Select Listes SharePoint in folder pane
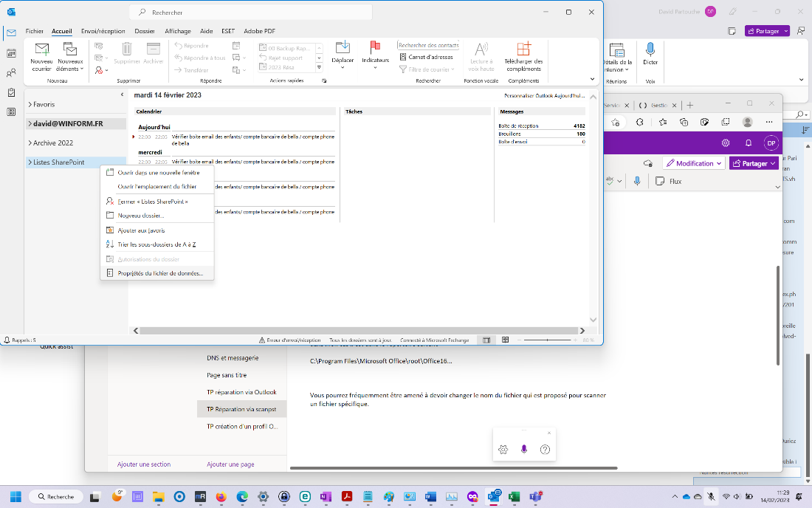The width and height of the screenshot is (812, 508). coord(58,162)
